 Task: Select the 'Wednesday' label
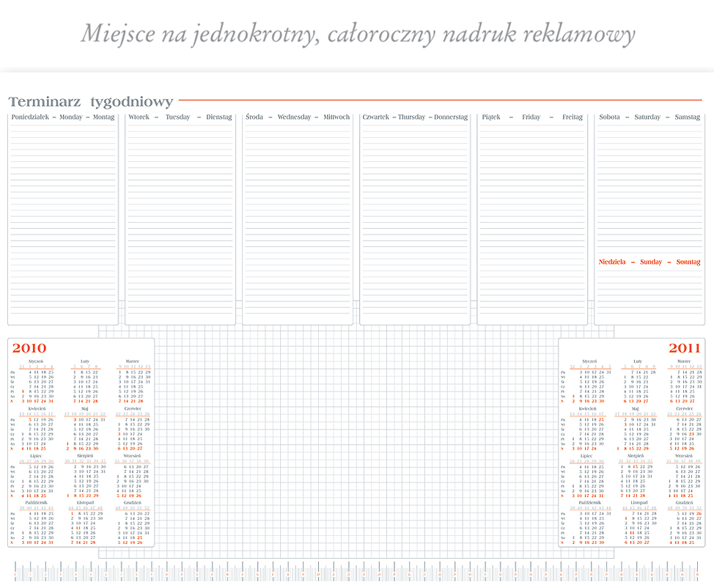pos(294,117)
